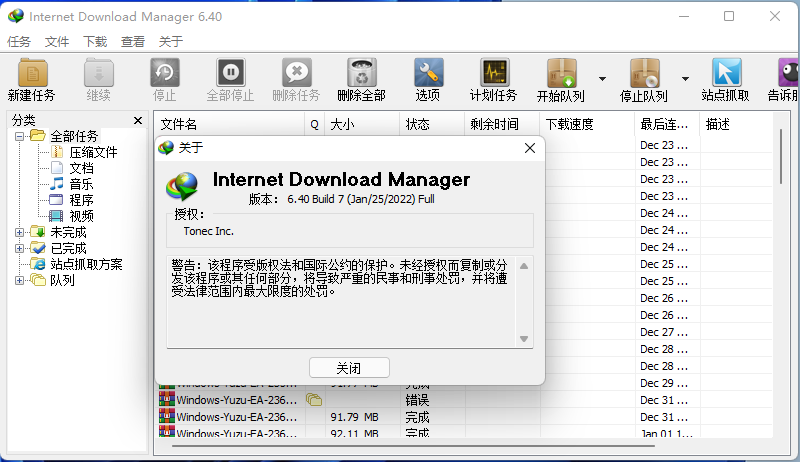Image resolution: width=800 pixels, height=462 pixels.
Task: Open 计划任务 (scheduler) icon
Action: point(494,72)
